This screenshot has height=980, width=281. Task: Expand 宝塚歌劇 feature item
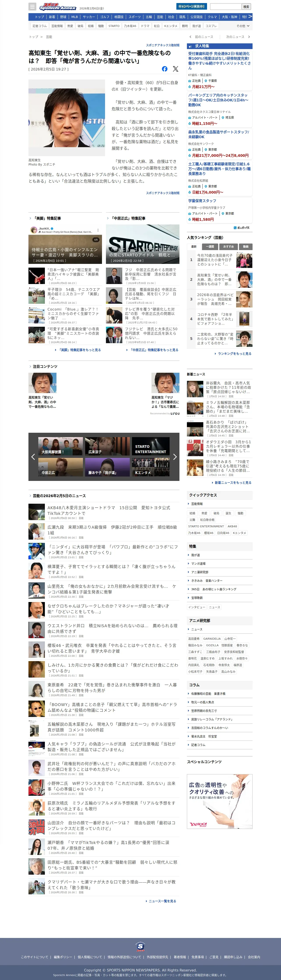tap(220, 598)
